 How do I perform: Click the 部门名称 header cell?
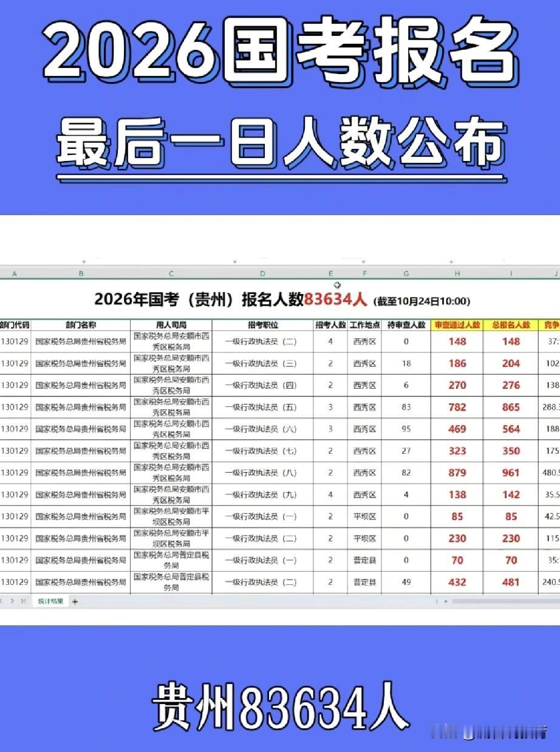point(80,325)
